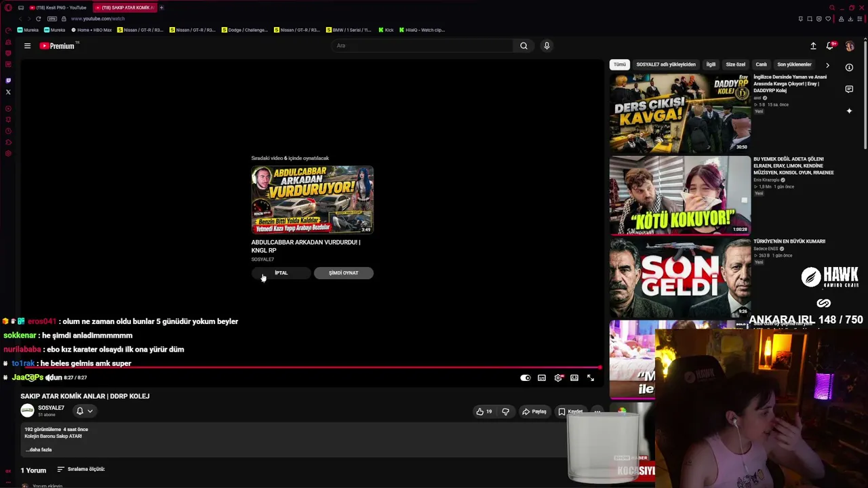
Task: Open X (Twitter) in Opera sidebar
Action: pos(8,92)
